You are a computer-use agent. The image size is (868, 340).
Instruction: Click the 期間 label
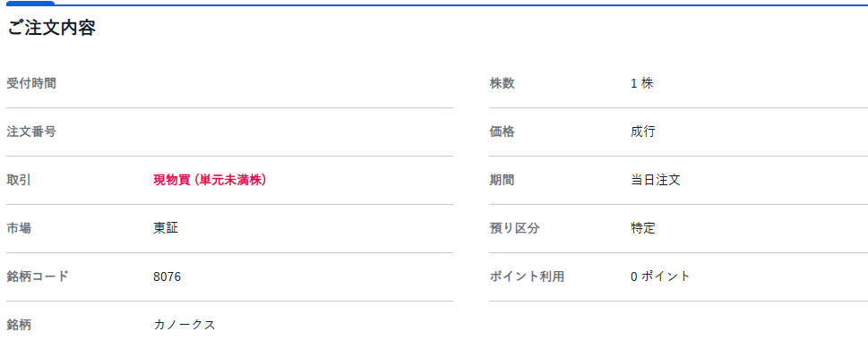click(503, 180)
